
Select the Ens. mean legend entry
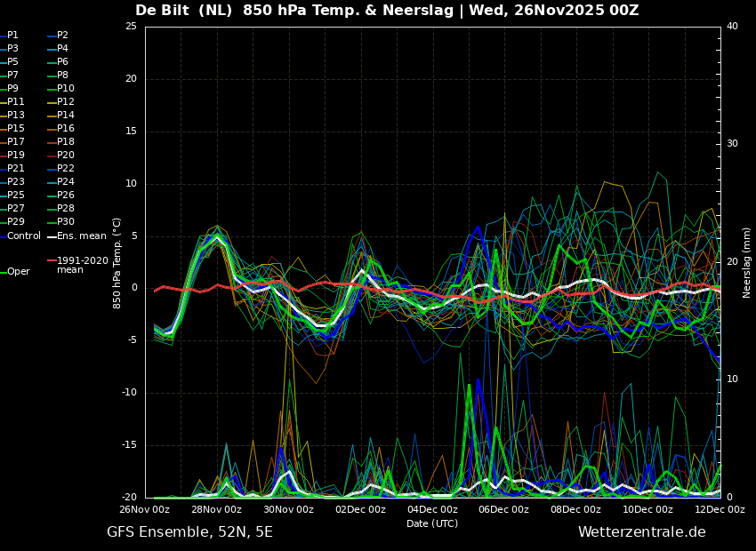(76, 236)
